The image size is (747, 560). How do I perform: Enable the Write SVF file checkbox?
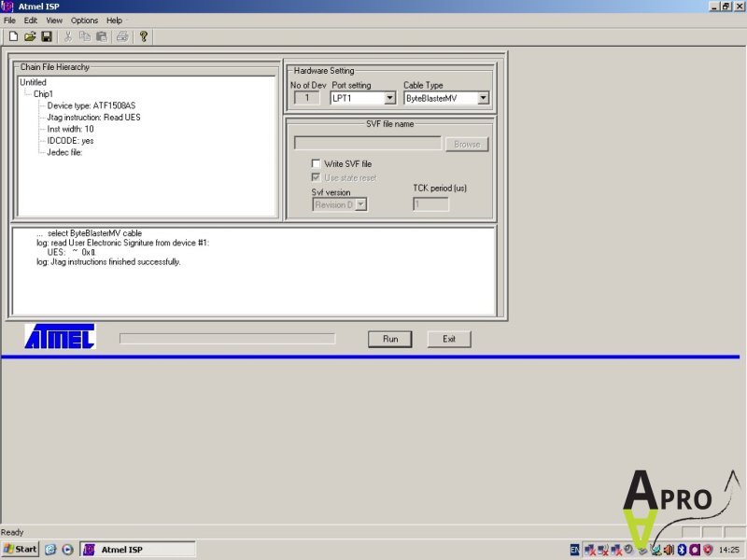point(316,163)
